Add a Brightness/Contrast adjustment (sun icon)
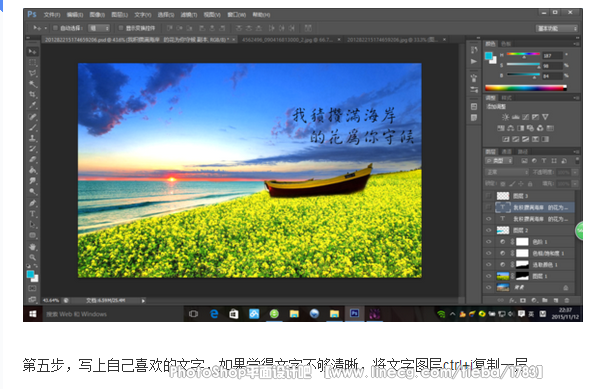The width and height of the screenshot is (593, 389). click(x=505, y=117)
